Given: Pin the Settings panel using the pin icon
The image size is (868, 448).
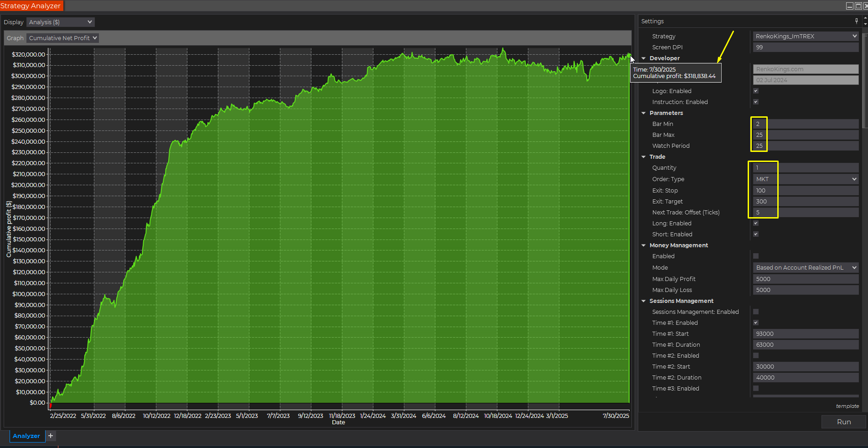Looking at the screenshot, I should pos(856,21).
